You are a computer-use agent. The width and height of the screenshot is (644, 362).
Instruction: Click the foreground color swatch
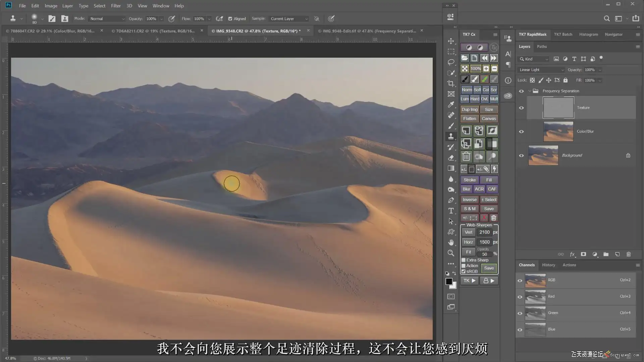point(449,282)
